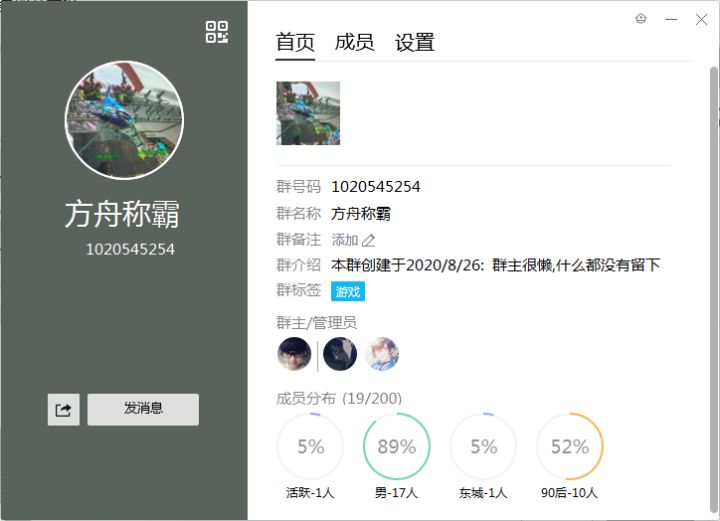Click the 游戏 group tag
The width and height of the screenshot is (720, 521).
(348, 291)
